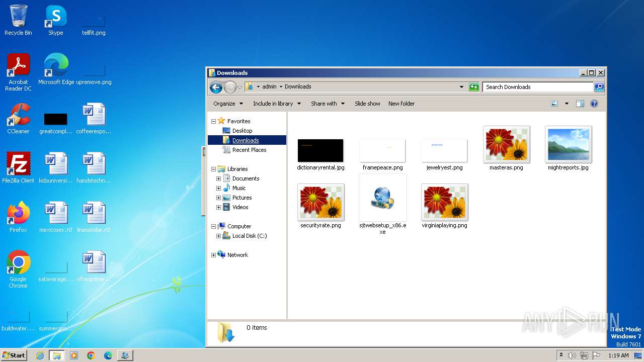The height and width of the screenshot is (362, 644).
Task: Change view with the views icon
Action: pyautogui.click(x=554, y=104)
